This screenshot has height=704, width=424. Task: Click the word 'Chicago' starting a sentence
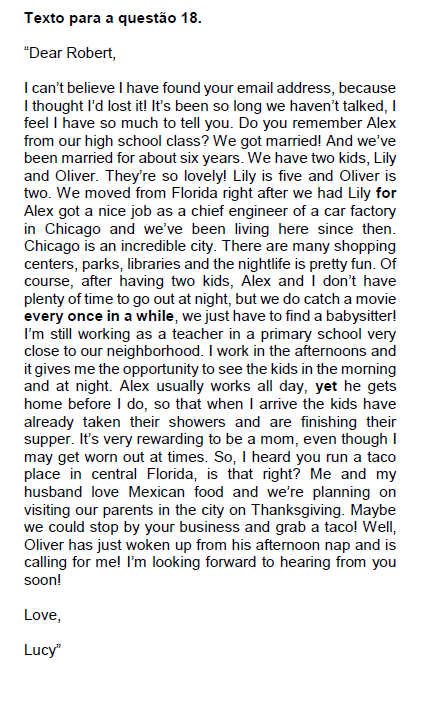(x=49, y=246)
